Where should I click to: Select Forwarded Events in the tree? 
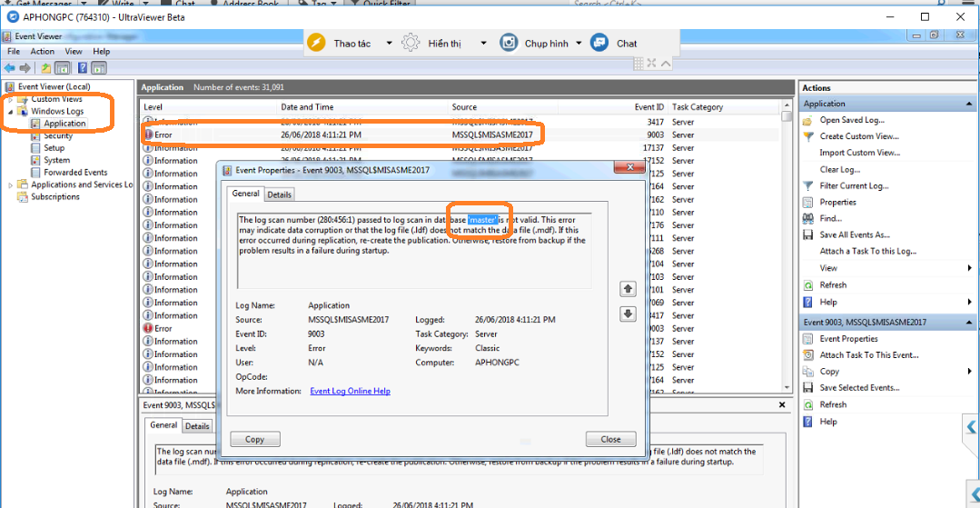point(75,172)
